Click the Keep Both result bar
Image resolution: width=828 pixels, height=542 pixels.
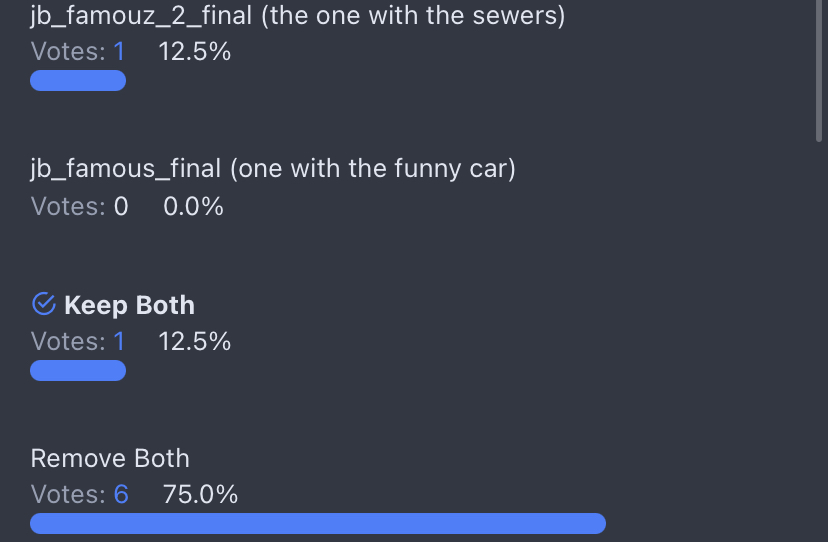(78, 371)
